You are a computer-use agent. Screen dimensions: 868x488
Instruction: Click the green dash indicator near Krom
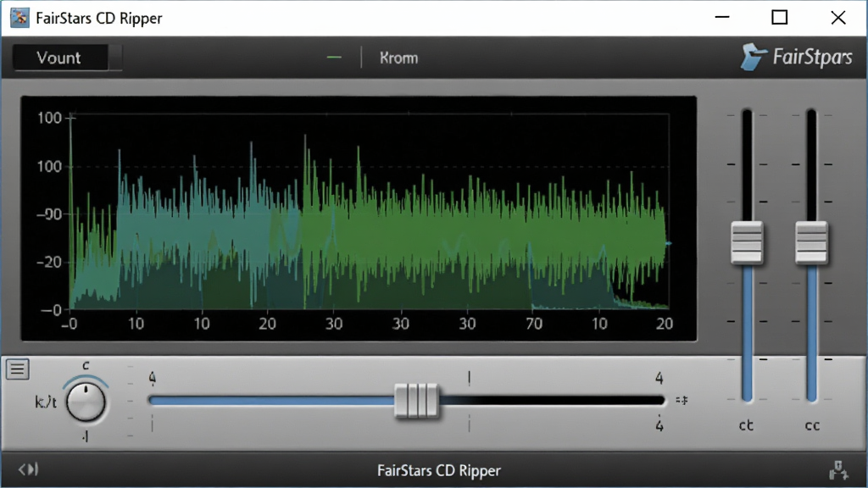(x=334, y=57)
